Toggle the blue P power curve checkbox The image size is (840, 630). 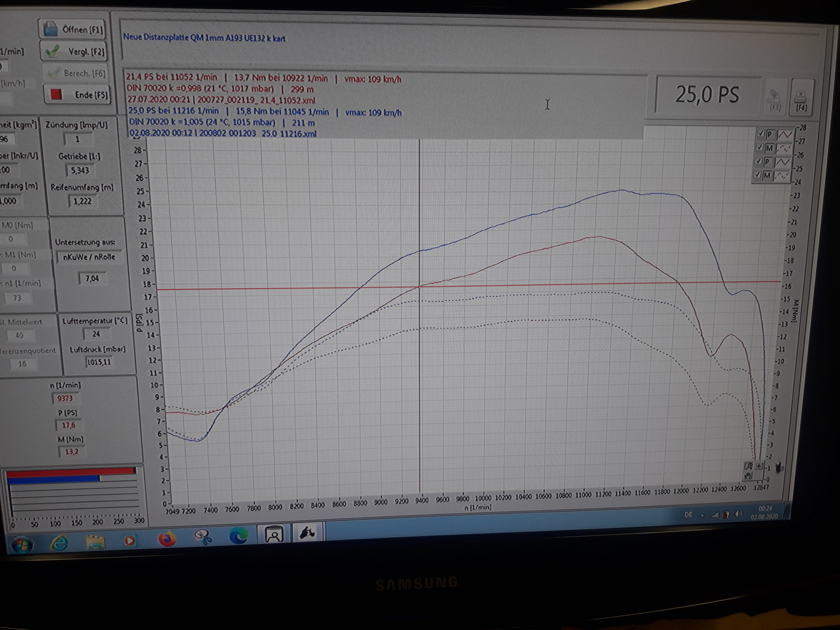click(x=759, y=161)
